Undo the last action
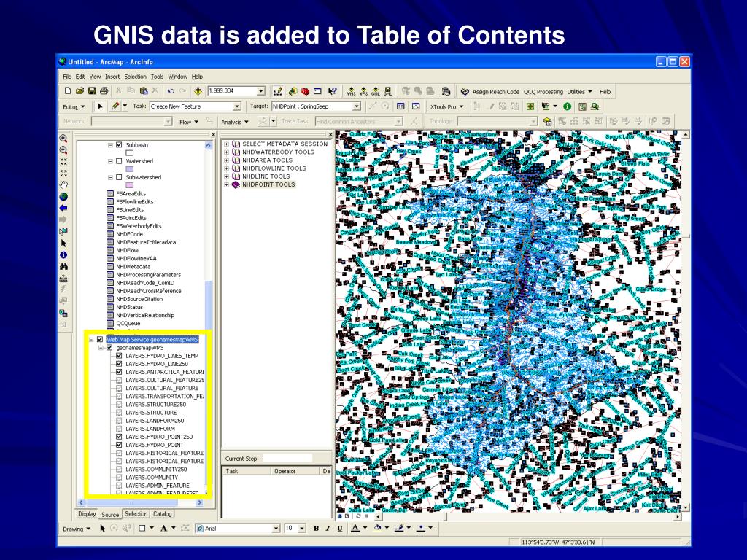This screenshot has width=747, height=560. 171,91
